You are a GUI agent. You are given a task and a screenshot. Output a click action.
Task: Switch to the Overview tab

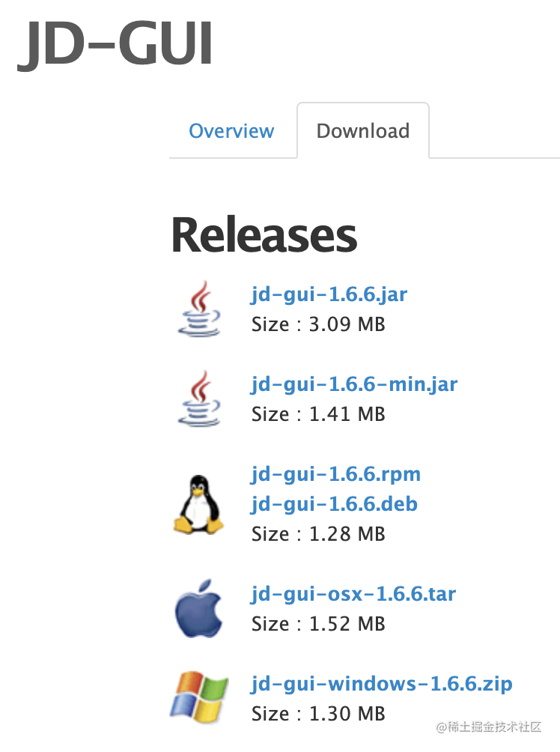[231, 131]
